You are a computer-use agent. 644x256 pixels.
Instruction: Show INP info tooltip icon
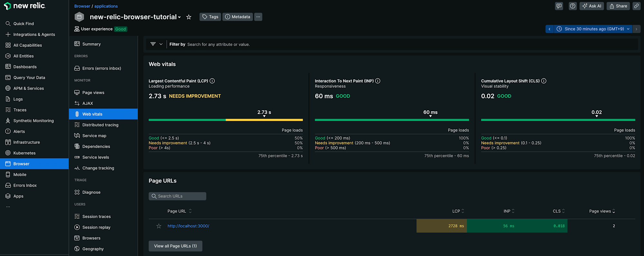pyautogui.click(x=378, y=81)
